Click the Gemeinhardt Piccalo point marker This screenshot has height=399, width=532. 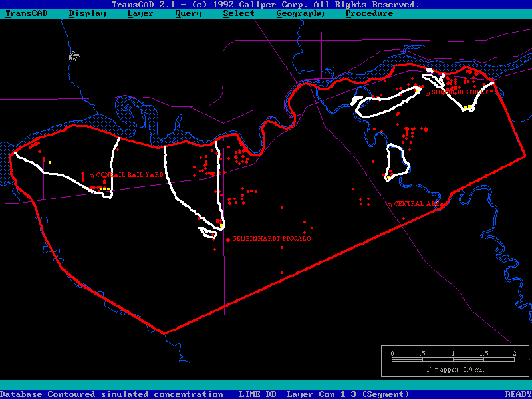click(x=228, y=239)
